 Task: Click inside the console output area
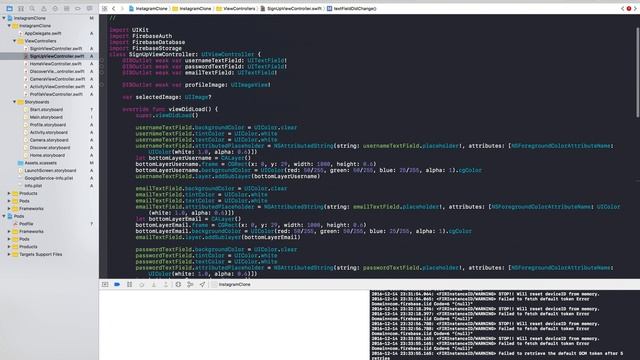[504, 325]
